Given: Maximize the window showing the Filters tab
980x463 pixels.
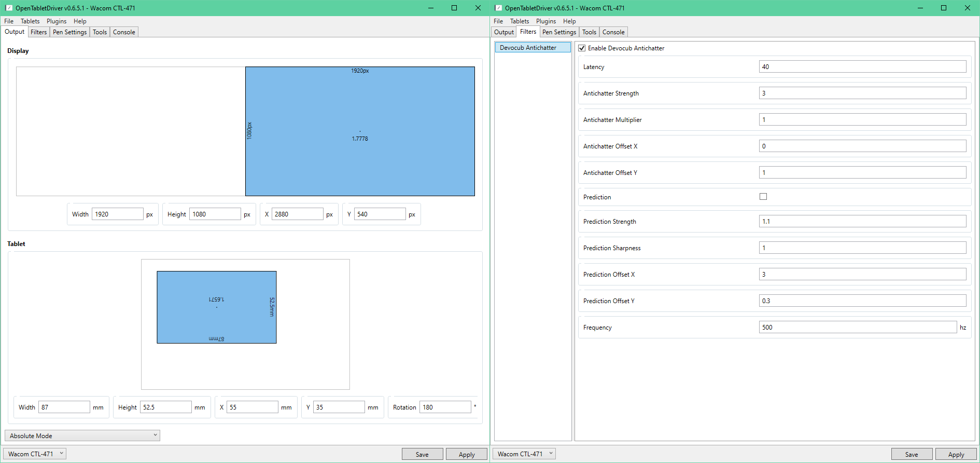Looking at the screenshot, I should [x=943, y=8].
